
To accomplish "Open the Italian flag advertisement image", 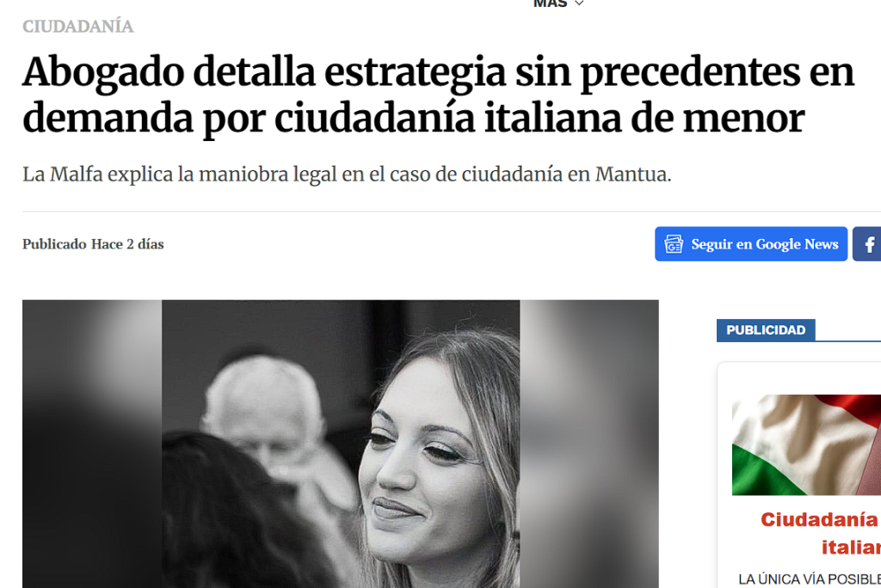I will (x=806, y=444).
